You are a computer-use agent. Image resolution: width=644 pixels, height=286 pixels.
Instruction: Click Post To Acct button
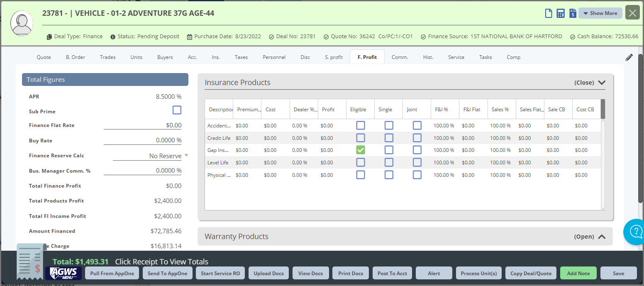point(393,273)
